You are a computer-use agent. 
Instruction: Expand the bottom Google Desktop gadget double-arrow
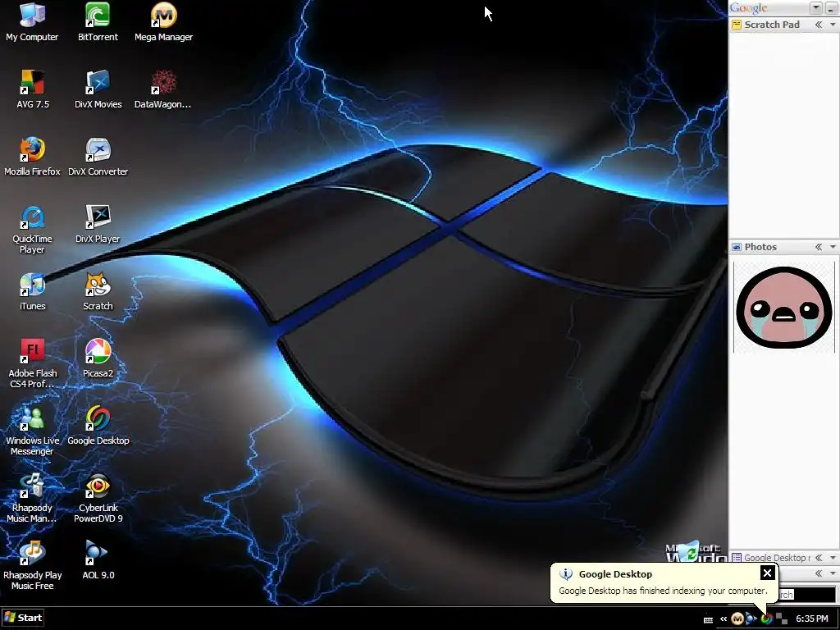(x=819, y=558)
